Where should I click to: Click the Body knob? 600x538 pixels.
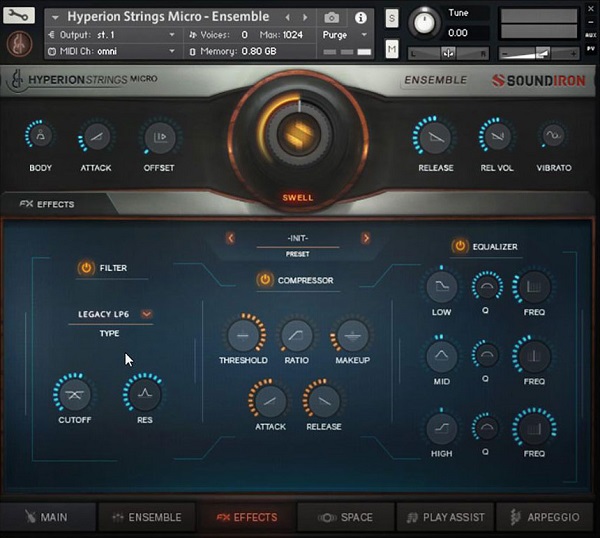tap(40, 135)
